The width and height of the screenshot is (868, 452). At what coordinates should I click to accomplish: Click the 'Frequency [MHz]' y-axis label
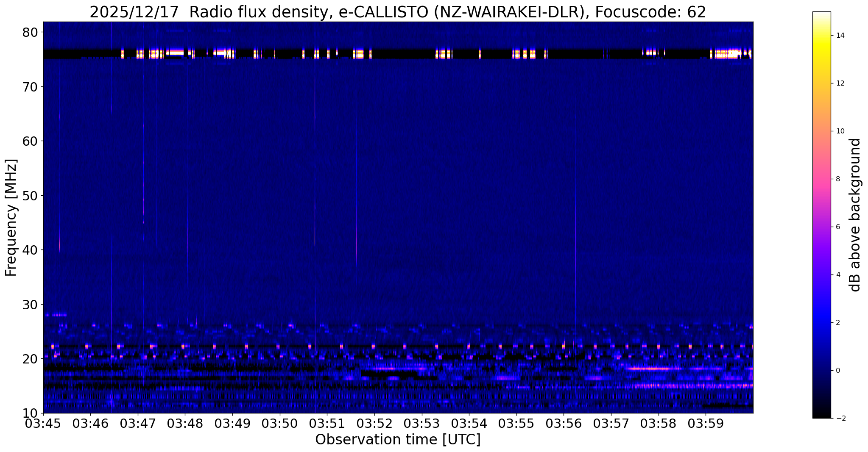click(11, 217)
